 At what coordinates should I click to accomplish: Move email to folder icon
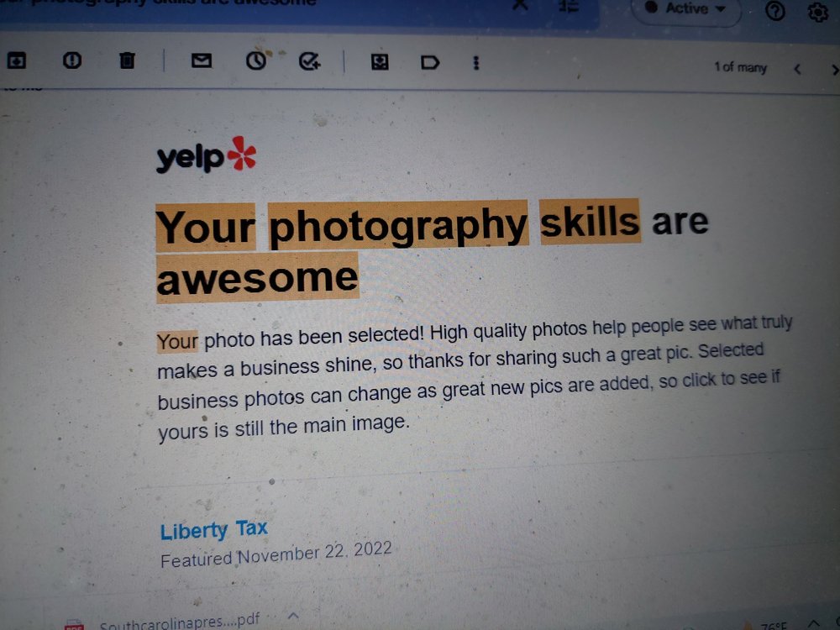[x=380, y=62]
